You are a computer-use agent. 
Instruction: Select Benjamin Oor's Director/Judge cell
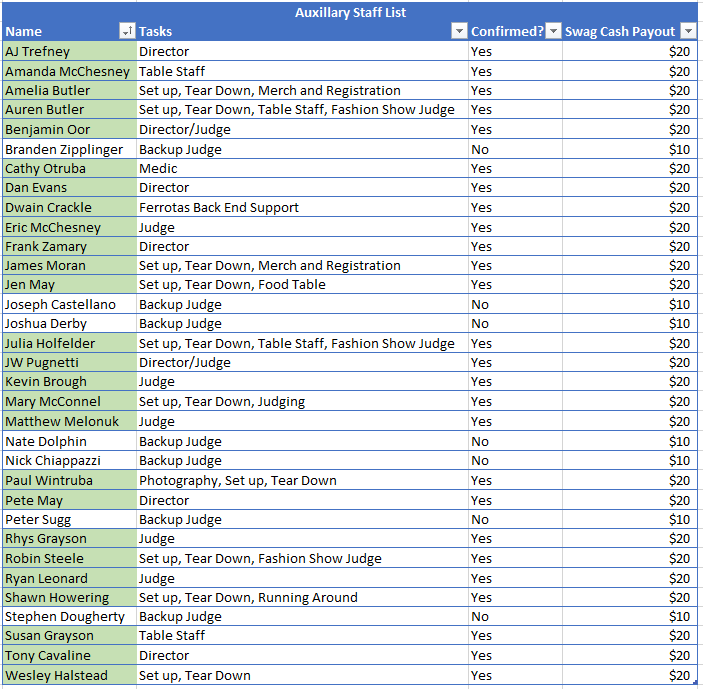tap(302, 129)
